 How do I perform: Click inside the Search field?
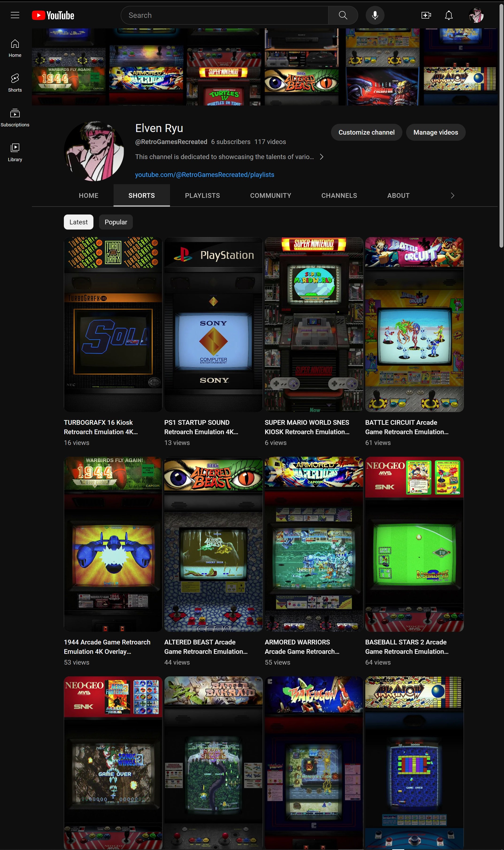pyautogui.click(x=224, y=15)
